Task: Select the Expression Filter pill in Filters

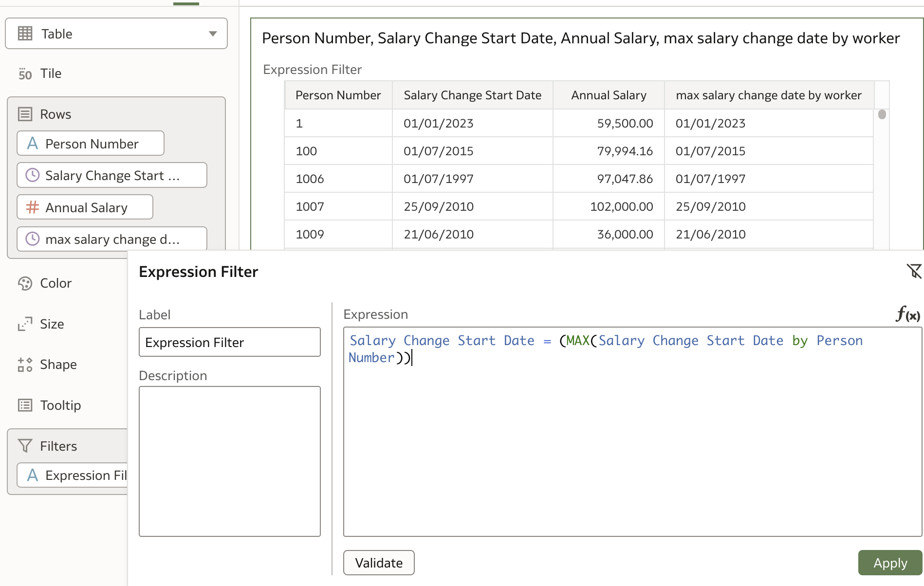Action: tap(73, 475)
